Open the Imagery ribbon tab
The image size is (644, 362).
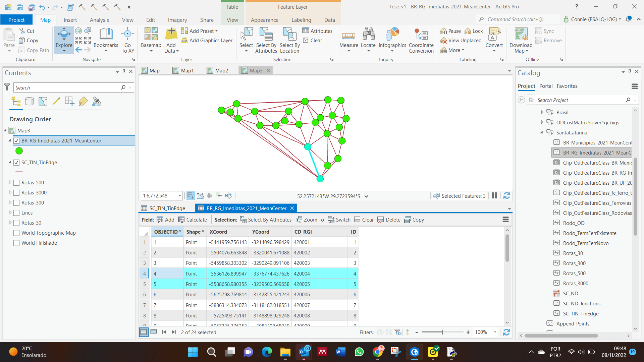coord(177,20)
